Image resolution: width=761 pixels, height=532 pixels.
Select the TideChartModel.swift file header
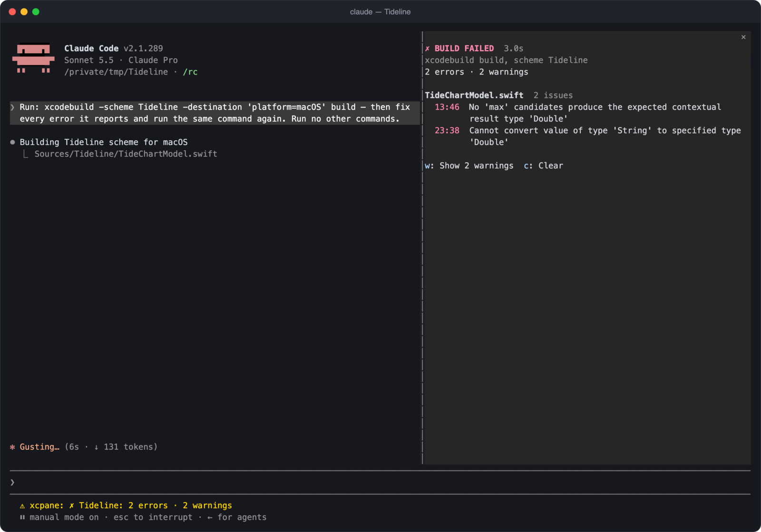click(474, 95)
